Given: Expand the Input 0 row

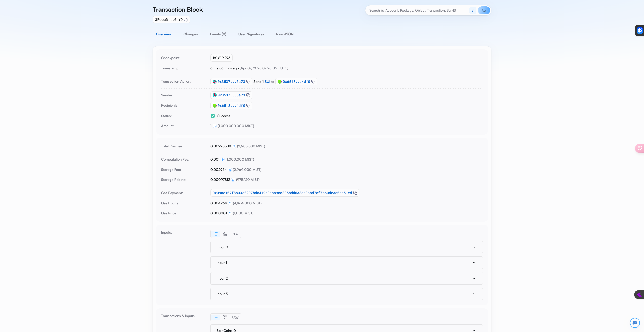Looking at the screenshot, I should [346, 247].
